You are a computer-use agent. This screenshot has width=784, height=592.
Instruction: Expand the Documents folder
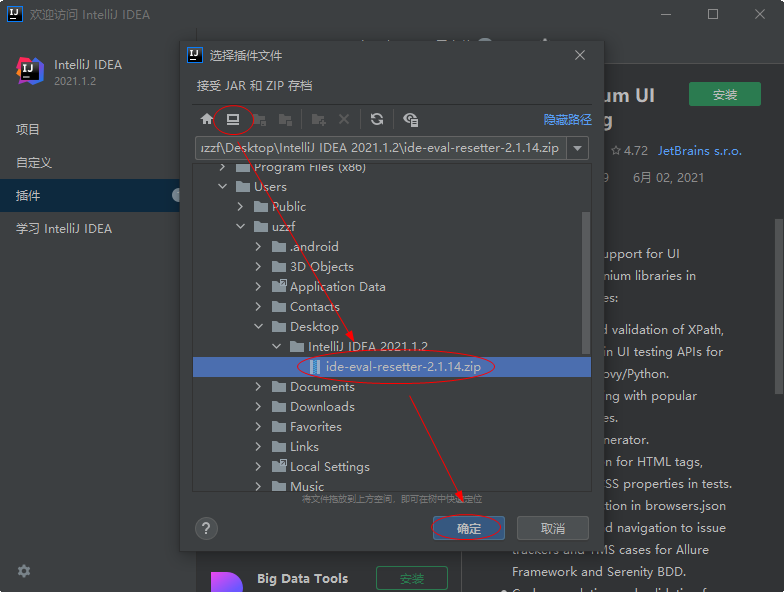(x=258, y=386)
